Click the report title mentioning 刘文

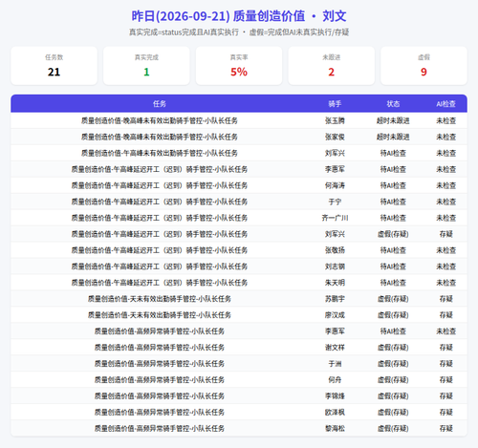[239, 16]
